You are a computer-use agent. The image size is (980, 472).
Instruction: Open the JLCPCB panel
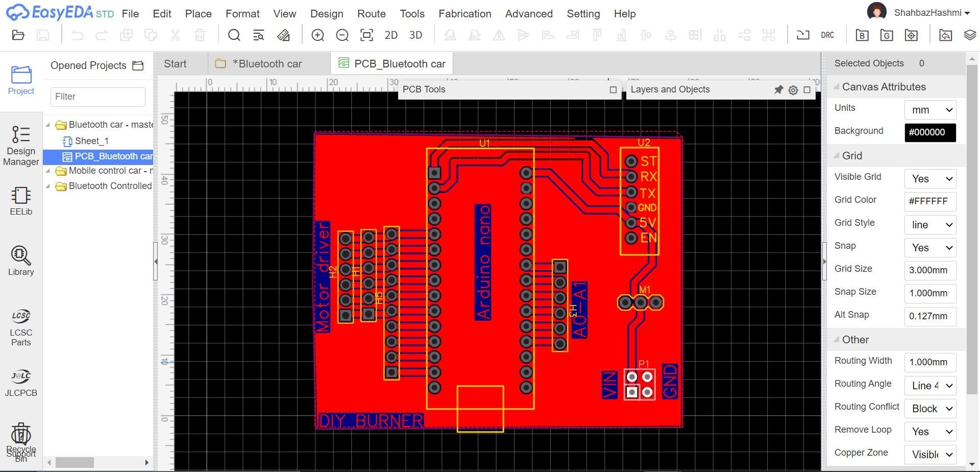tap(21, 382)
